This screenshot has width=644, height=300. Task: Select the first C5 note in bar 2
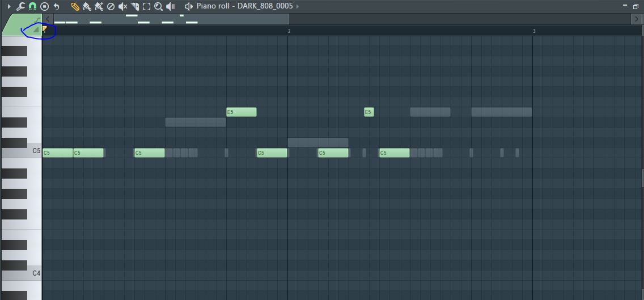[333, 153]
